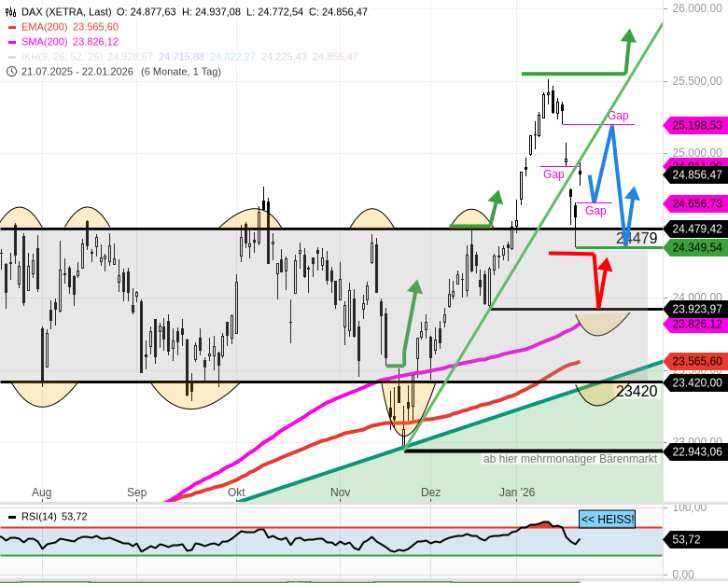Click the green arrow above the January high

(628, 39)
